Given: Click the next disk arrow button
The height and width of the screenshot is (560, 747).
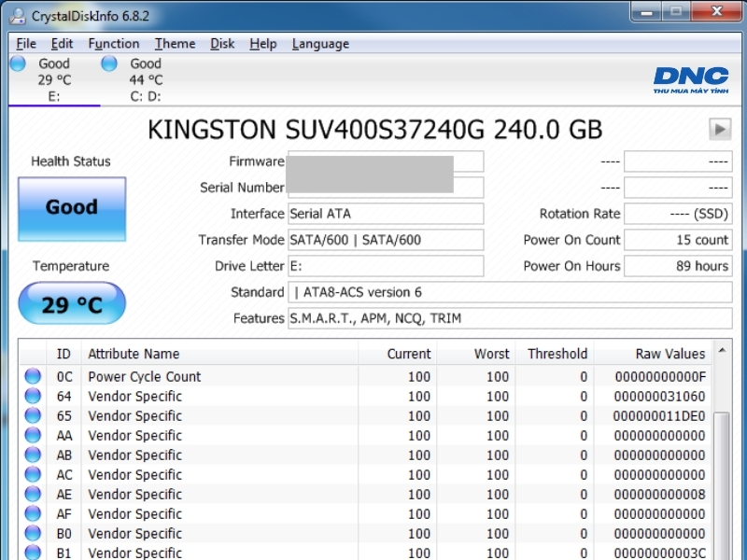Looking at the screenshot, I should pyautogui.click(x=720, y=129).
